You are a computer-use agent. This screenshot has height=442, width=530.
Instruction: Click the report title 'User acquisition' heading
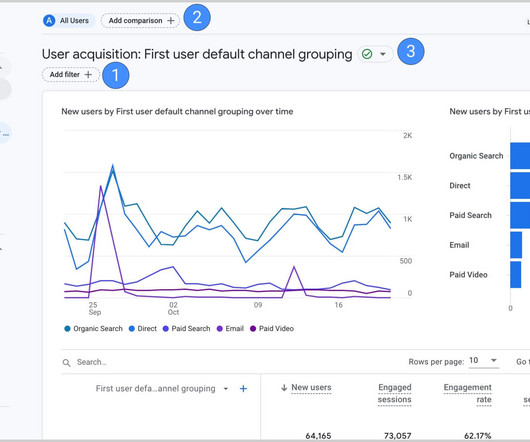[x=197, y=54]
